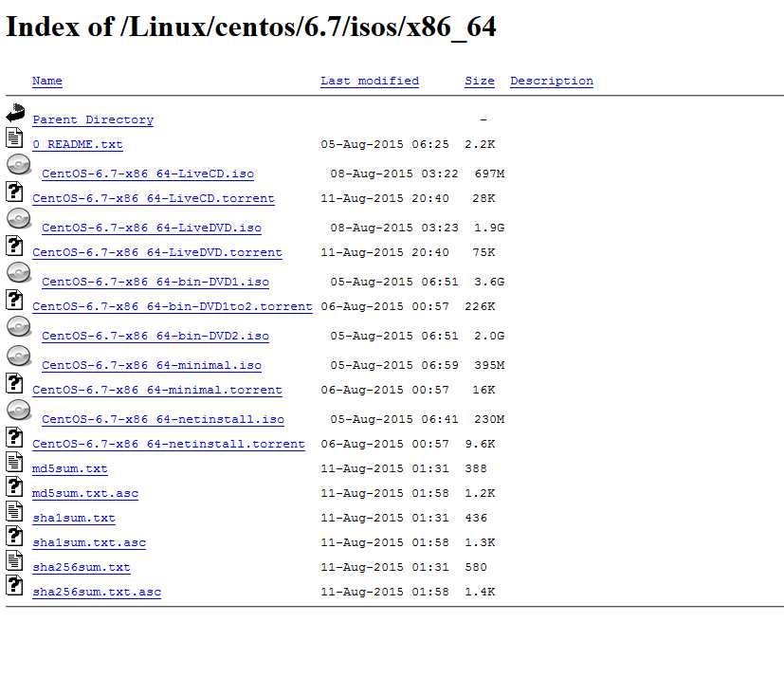The image size is (784, 695).
Task: Download CentOS-6.7-x86_64-LiveDVD.iso
Action: pos(152,228)
